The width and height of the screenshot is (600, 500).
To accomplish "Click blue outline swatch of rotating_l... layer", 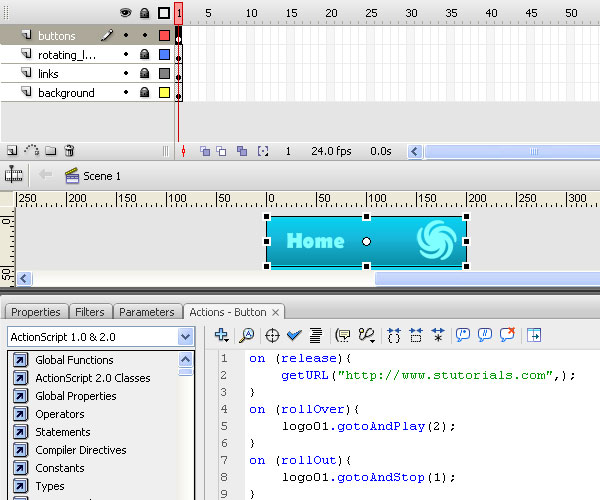I will tap(165, 54).
